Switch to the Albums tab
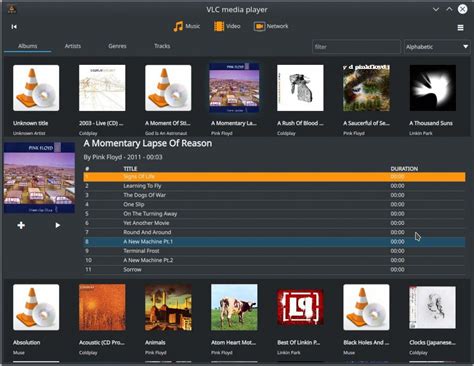The height and width of the screenshot is (366, 474). (x=28, y=46)
